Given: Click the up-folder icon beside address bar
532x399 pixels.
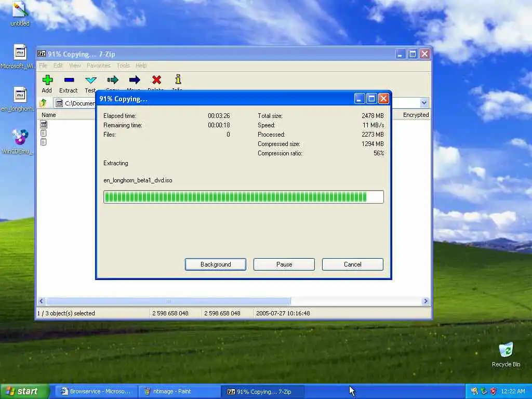Looking at the screenshot, I should tap(43, 103).
